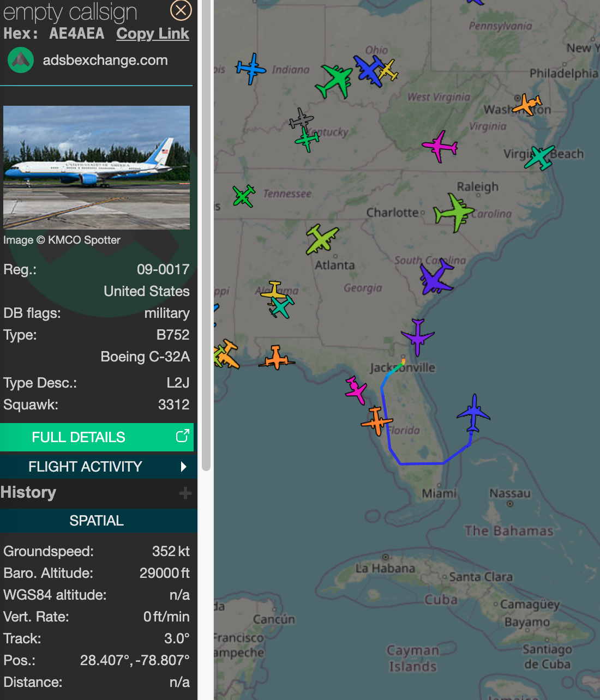Select gray aircraft over Kentucky

coord(301,119)
